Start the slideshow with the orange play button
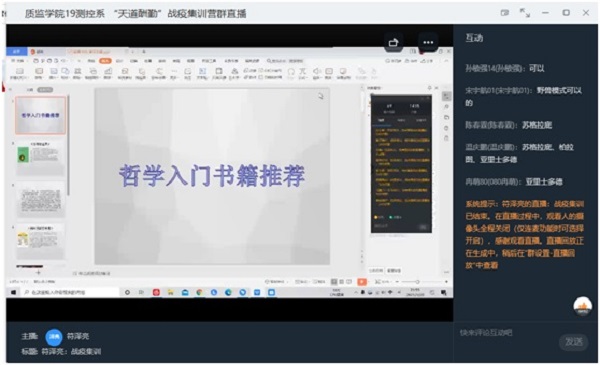The height and width of the screenshot is (365, 600). point(362,282)
